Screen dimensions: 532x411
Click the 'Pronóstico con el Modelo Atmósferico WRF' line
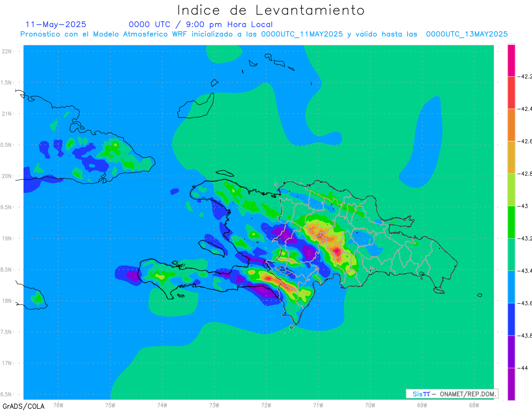[264, 34]
